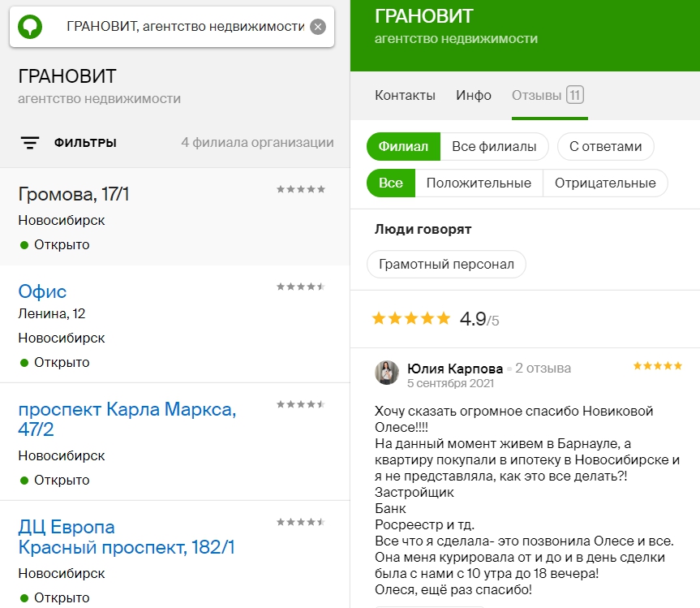700x608 pixels.
Task: Click Открыто status of ДЦ Европа branch
Action: (55, 597)
